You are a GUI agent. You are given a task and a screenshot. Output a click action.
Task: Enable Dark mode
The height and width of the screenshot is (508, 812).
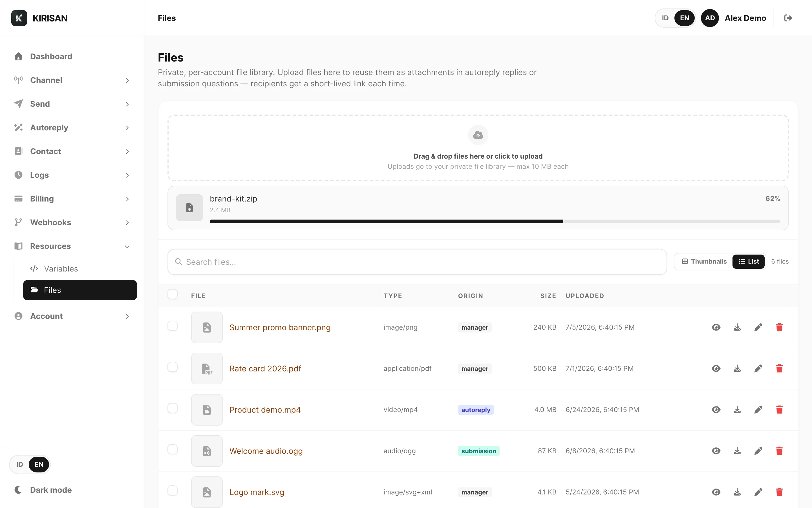pos(43,490)
